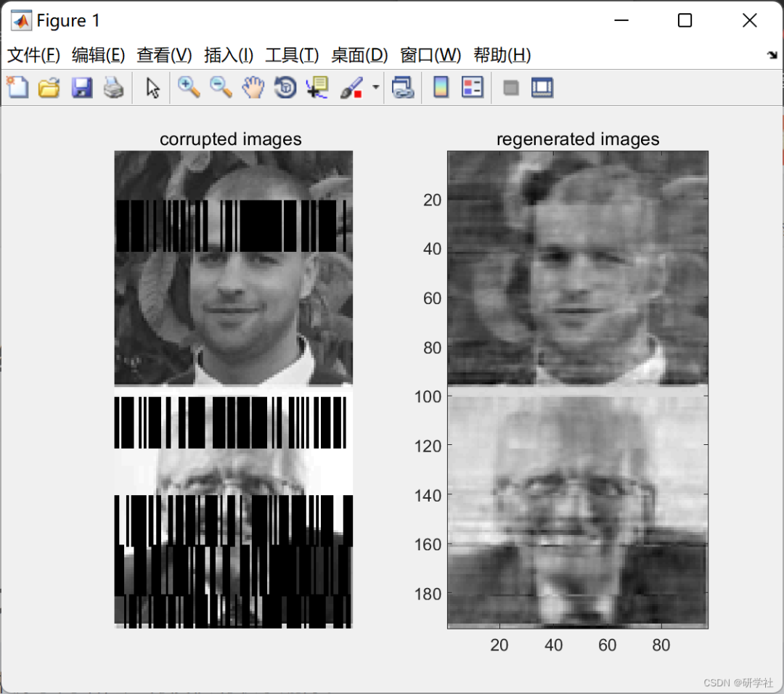
Task: Open the 帮助(H) menu
Action: [502, 55]
